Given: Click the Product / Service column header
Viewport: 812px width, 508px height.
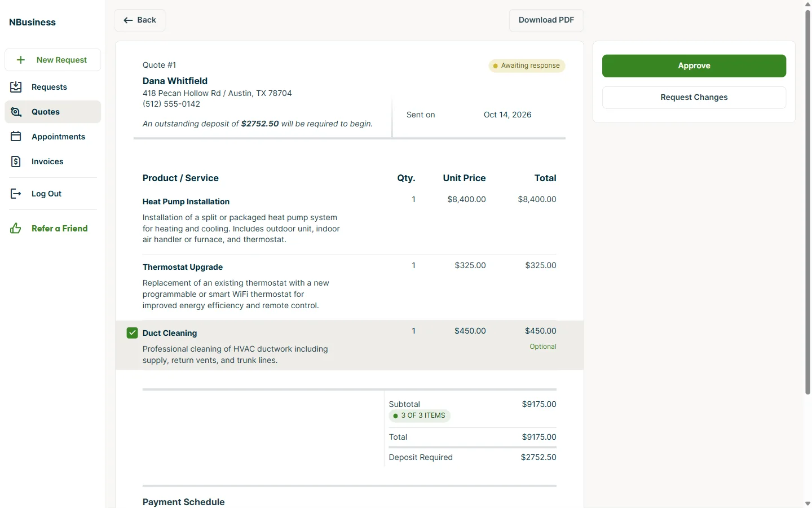Looking at the screenshot, I should (x=180, y=178).
